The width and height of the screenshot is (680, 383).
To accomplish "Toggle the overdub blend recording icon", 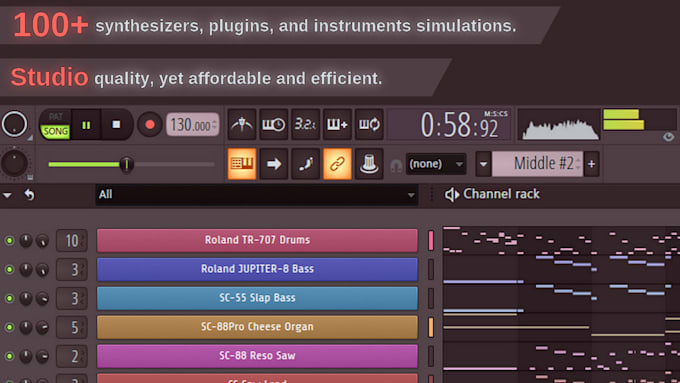I will [x=337, y=124].
